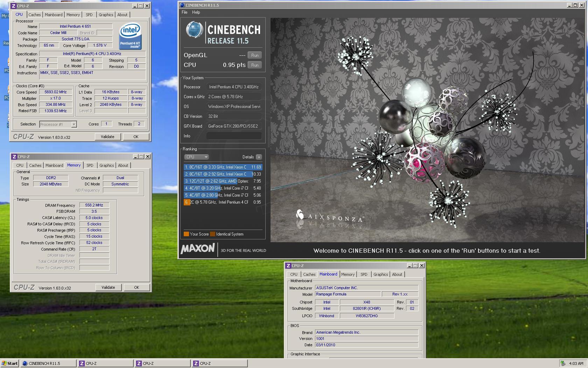Open Memory tab in top CPU-Z window
This screenshot has height=368, width=588.
click(73, 15)
